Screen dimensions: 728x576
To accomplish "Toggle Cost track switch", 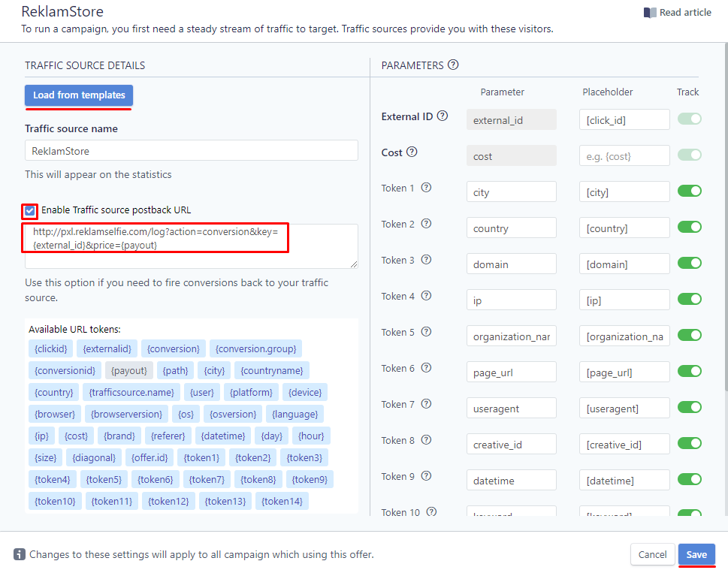I will 689,155.
